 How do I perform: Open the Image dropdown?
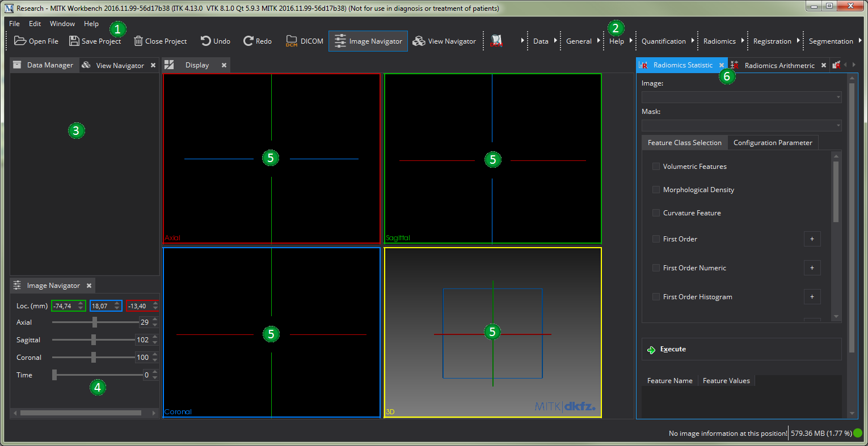[x=741, y=97]
